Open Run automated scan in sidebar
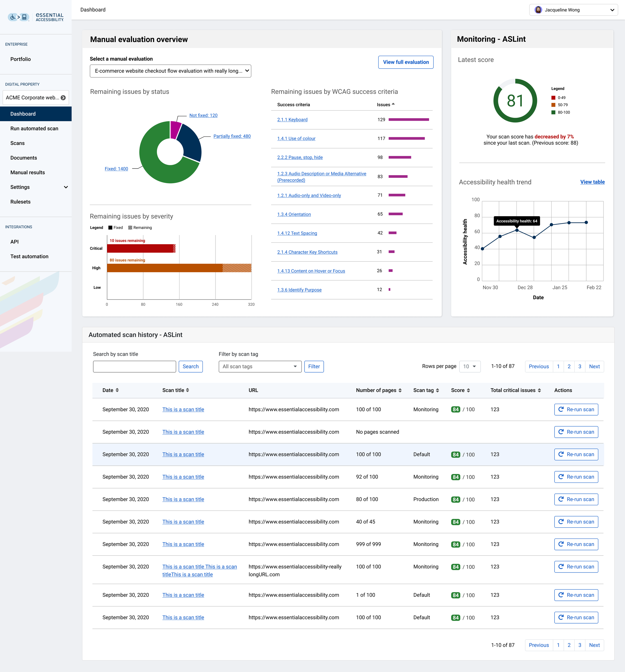This screenshot has width=625, height=672. (34, 128)
